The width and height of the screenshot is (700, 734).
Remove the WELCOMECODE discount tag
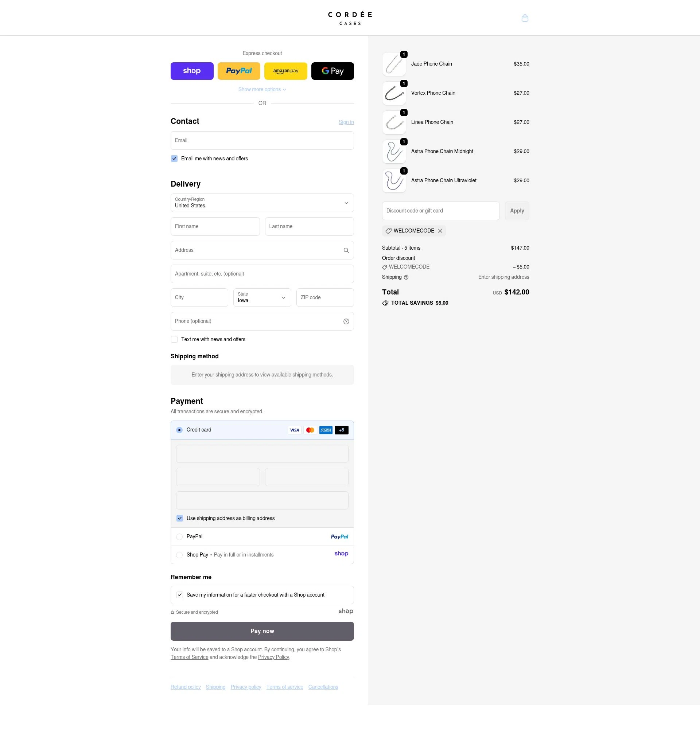(x=440, y=230)
